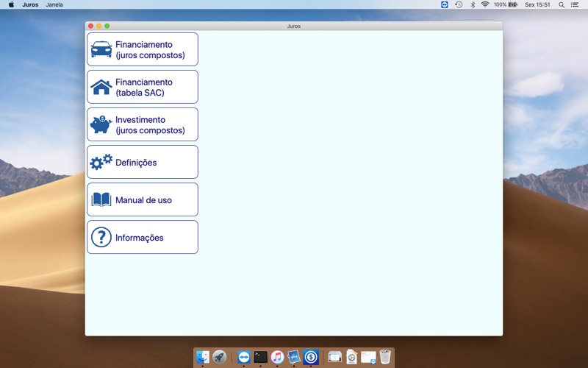588x368 pixels.
Task: Open the Xcode blueprint icon in Dock
Action: tap(294, 357)
